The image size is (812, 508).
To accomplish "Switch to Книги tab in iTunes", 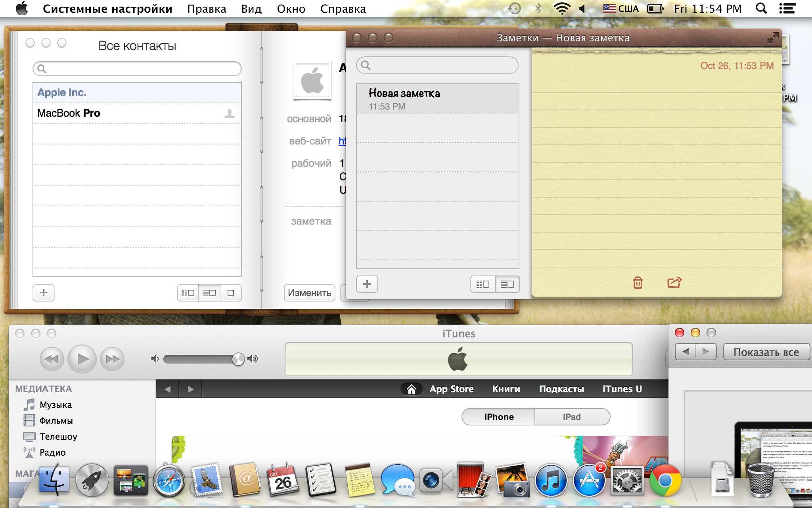I will 506,389.
